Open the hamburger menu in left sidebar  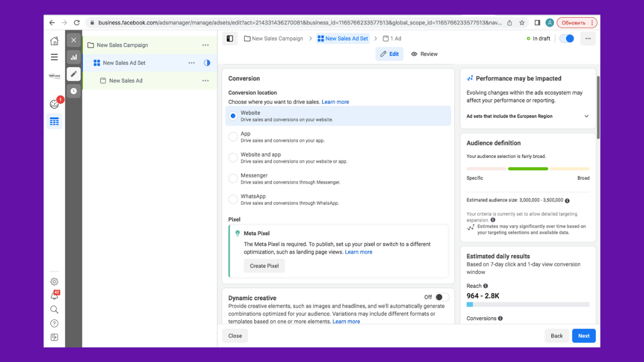pos(54,57)
